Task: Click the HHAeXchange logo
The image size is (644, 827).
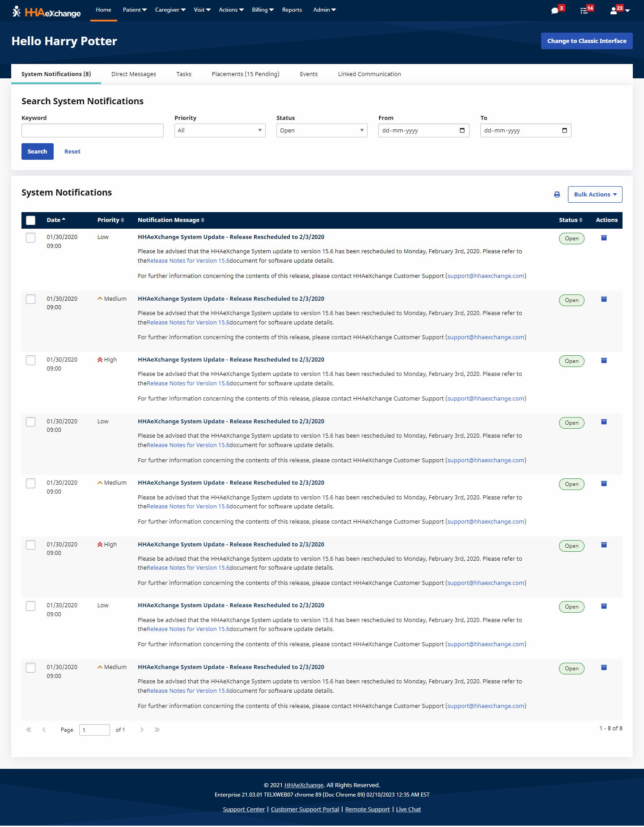Action: [47, 12]
